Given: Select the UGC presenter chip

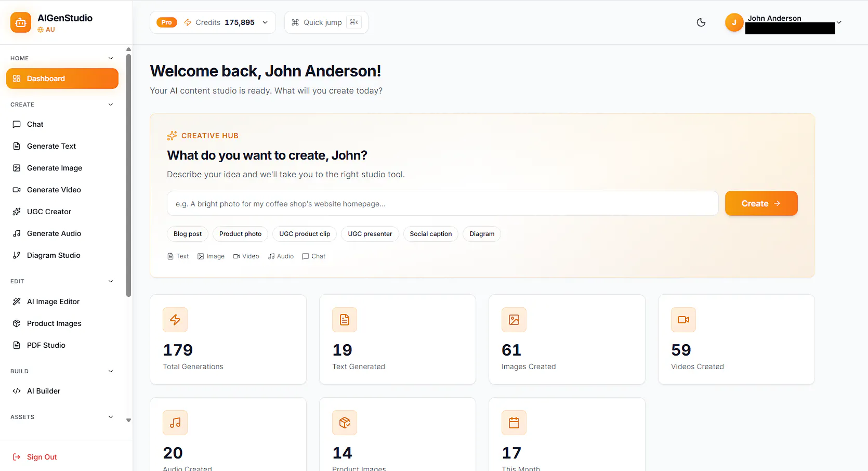Looking at the screenshot, I should [370, 234].
